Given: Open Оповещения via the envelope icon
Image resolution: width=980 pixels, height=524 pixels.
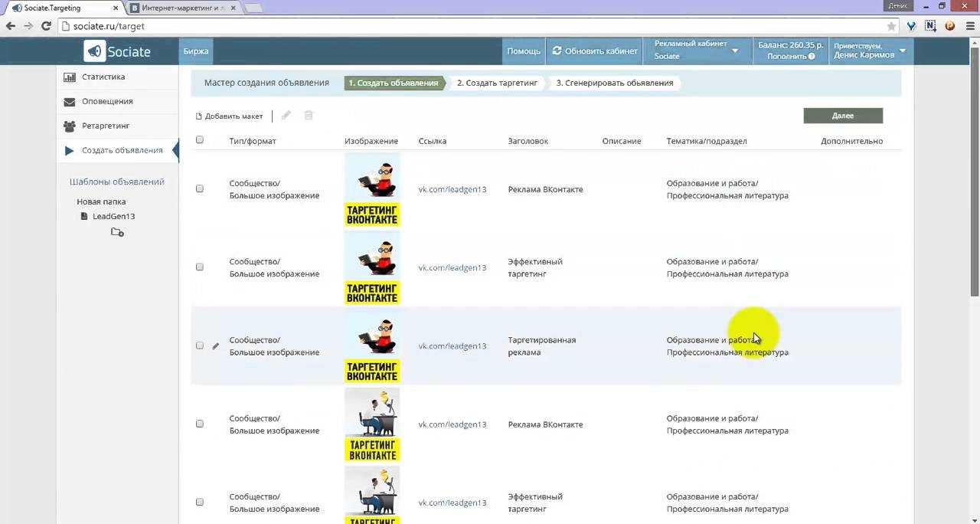Looking at the screenshot, I should pyautogui.click(x=70, y=101).
